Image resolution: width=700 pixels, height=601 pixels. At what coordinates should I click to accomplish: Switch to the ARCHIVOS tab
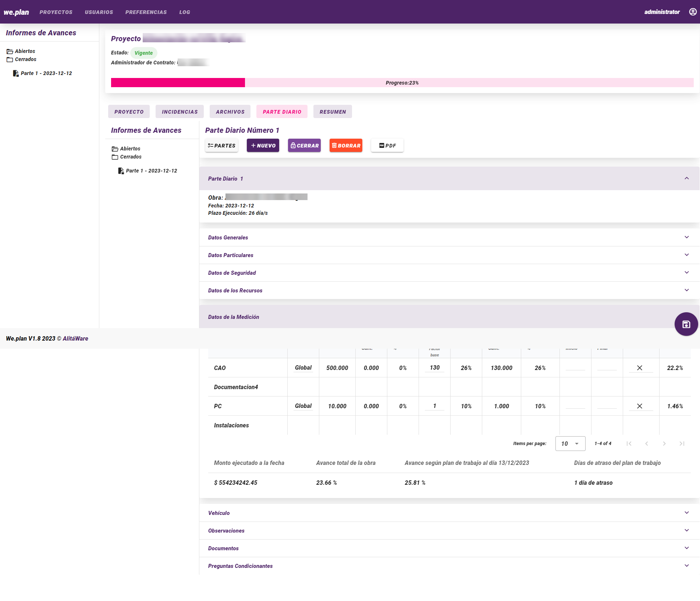(230, 112)
